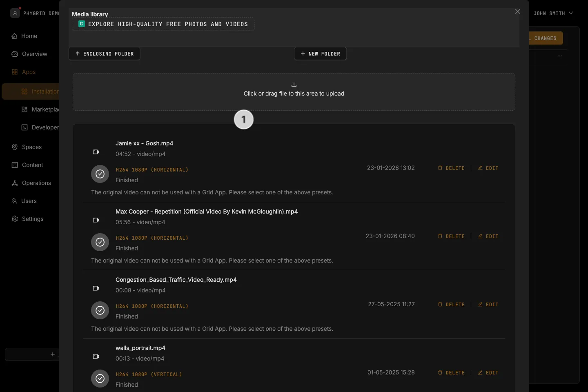
Task: Select the H264 1080P (Horizontal) preset for Jamie xx
Action: click(x=152, y=170)
